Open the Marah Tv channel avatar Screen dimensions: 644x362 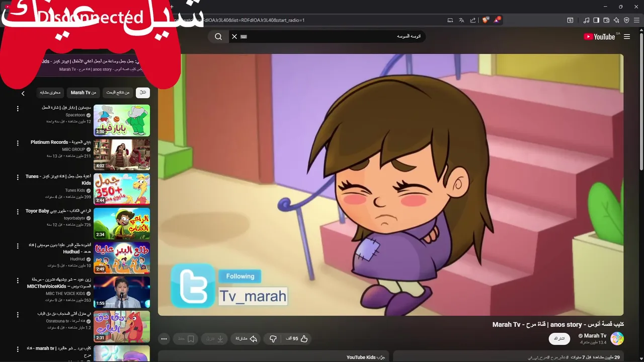pos(617,338)
